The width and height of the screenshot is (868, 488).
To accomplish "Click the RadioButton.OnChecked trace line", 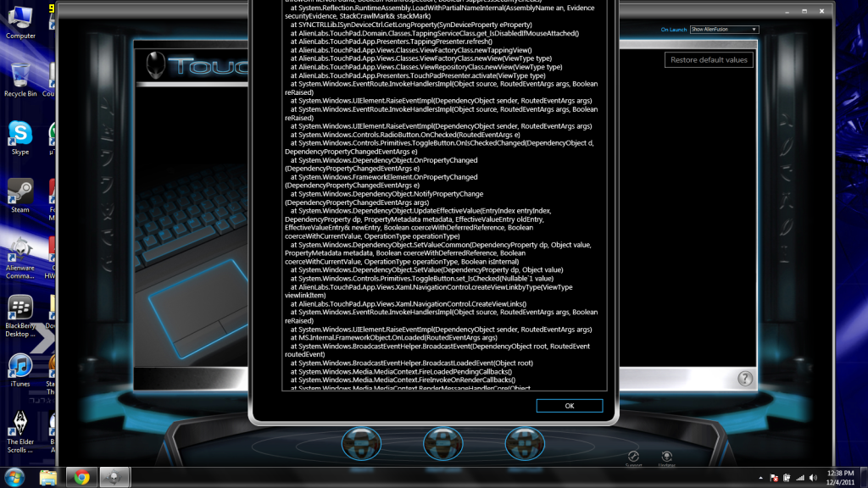I will [x=405, y=135].
